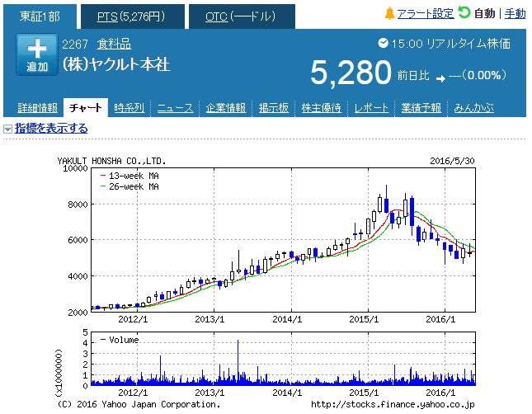532x414 pixels.
Task: Click the 2016/5/30 chart date
Action: [x=452, y=161]
